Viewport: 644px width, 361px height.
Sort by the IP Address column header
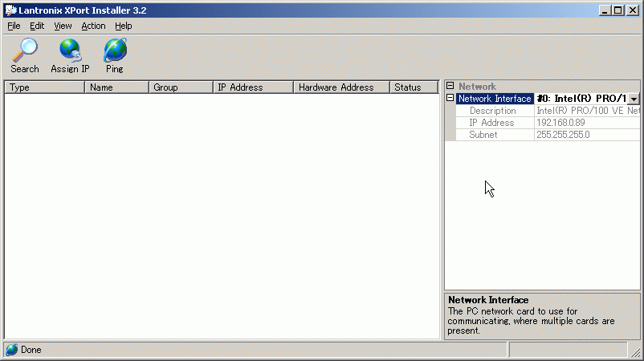[x=254, y=87]
